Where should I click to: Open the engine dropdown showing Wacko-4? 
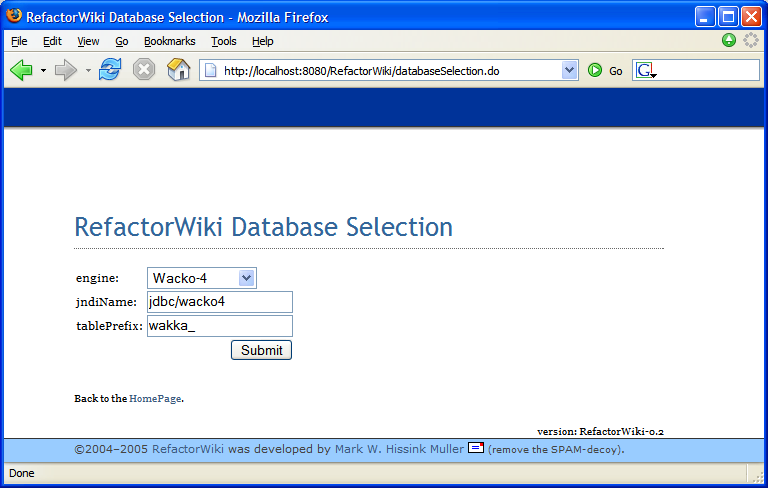tap(202, 278)
